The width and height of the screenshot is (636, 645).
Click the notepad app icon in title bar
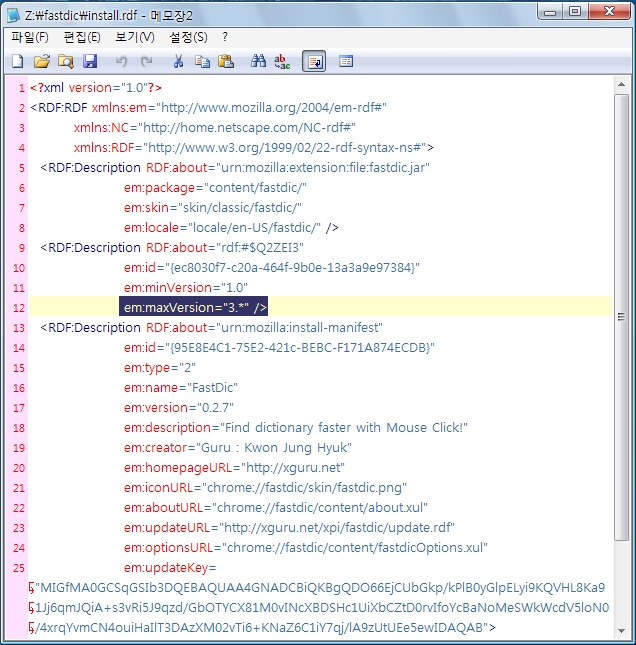14,15
